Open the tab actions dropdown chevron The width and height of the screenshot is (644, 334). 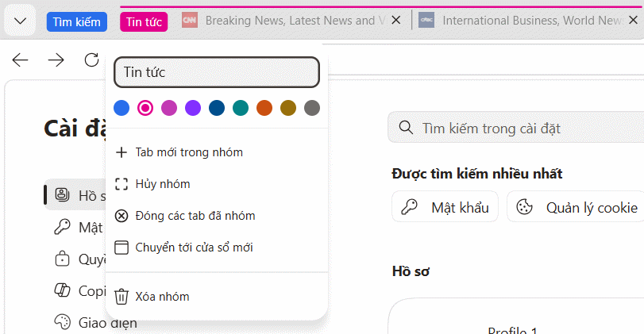click(20, 21)
